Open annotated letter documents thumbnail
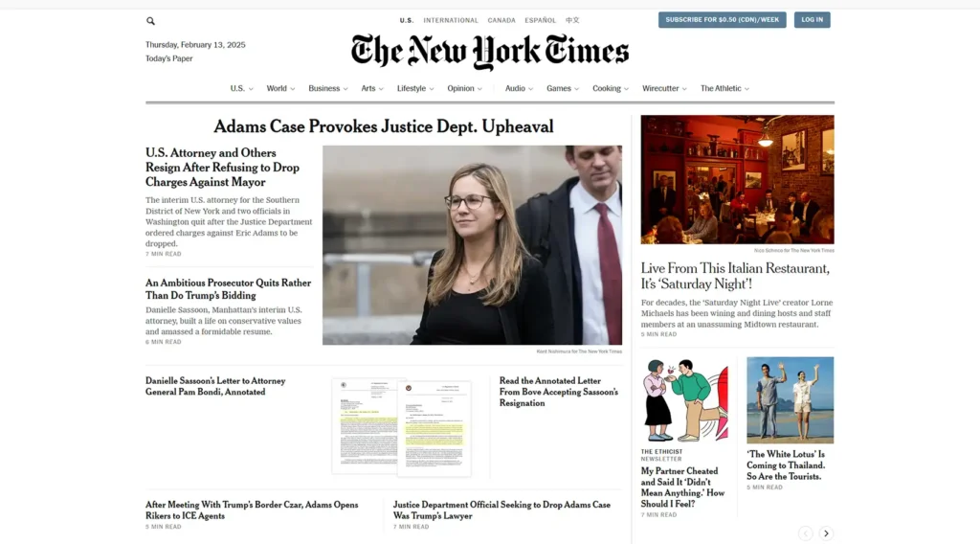The image size is (980, 544). coord(401,427)
